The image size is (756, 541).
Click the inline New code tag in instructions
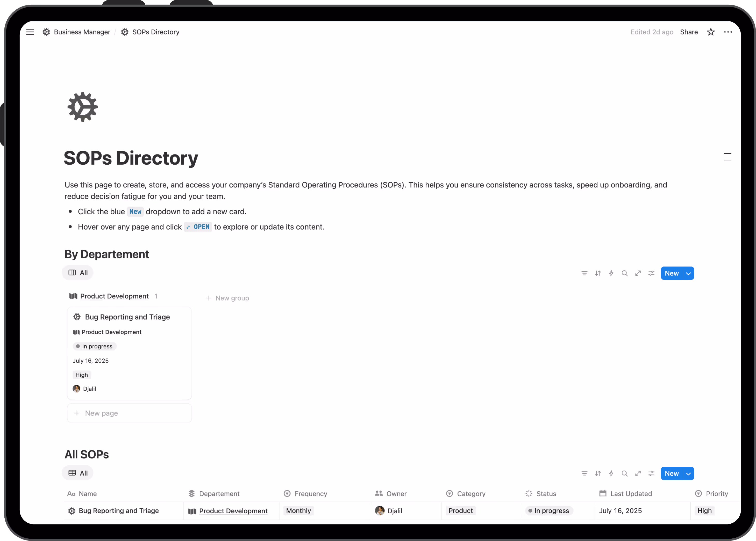point(135,211)
